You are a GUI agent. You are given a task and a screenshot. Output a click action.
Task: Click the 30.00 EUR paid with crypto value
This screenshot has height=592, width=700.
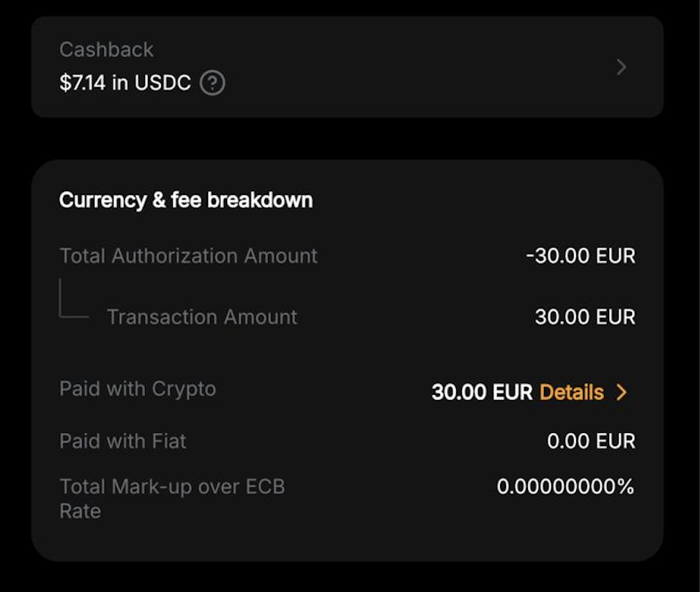pos(481,392)
